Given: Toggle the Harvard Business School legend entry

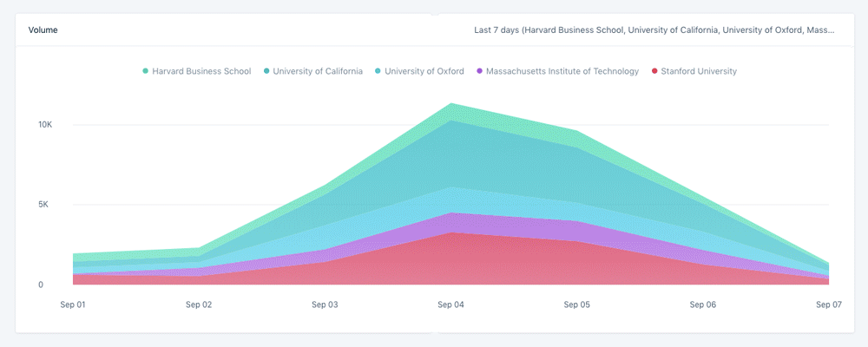Looking at the screenshot, I should (196, 71).
